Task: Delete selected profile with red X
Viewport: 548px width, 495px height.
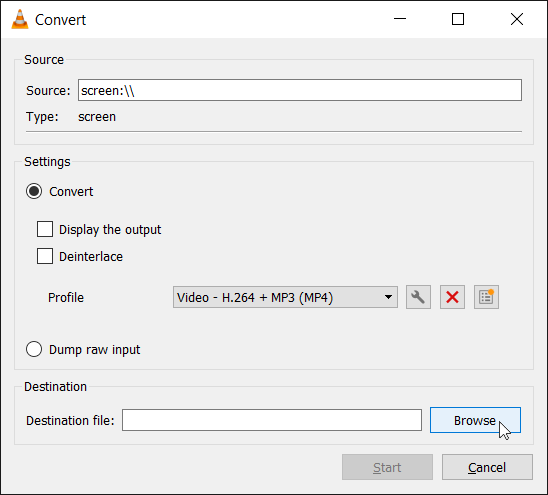Action: (x=452, y=297)
